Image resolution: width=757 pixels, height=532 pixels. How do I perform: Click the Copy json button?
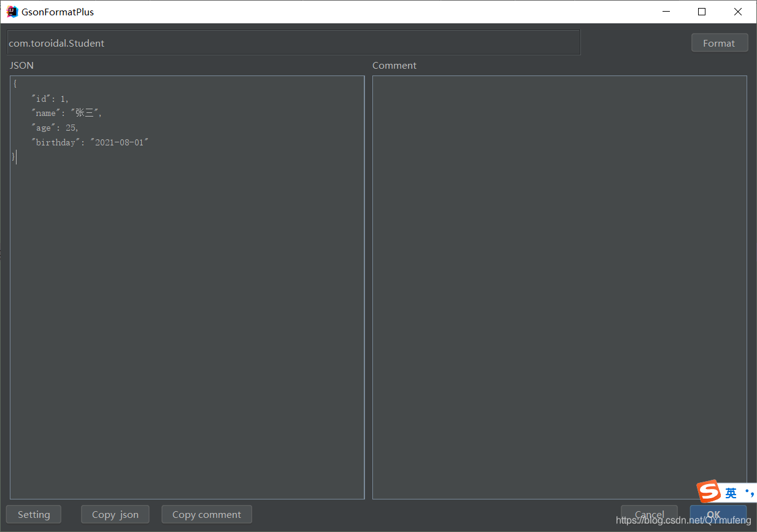pos(115,514)
